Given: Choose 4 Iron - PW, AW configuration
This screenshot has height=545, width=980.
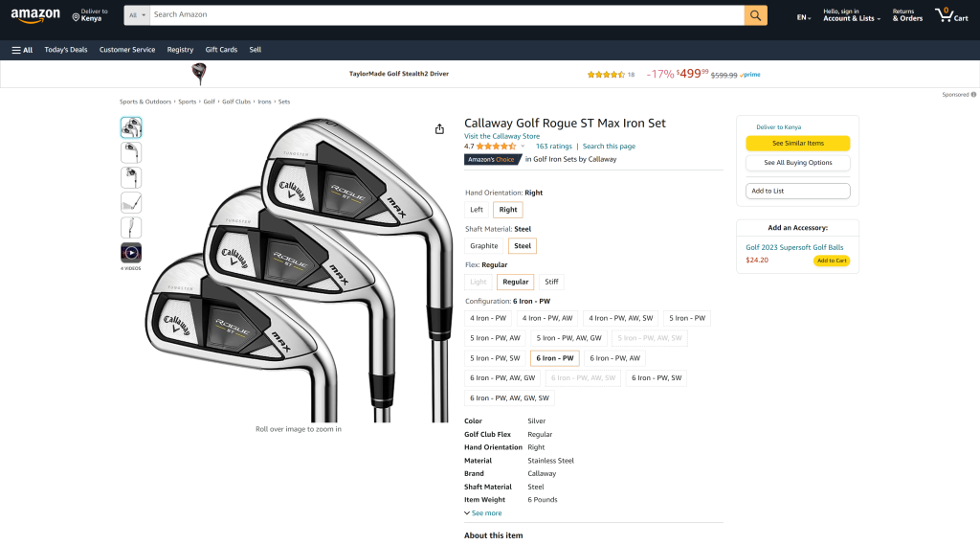Looking at the screenshot, I should tap(547, 319).
